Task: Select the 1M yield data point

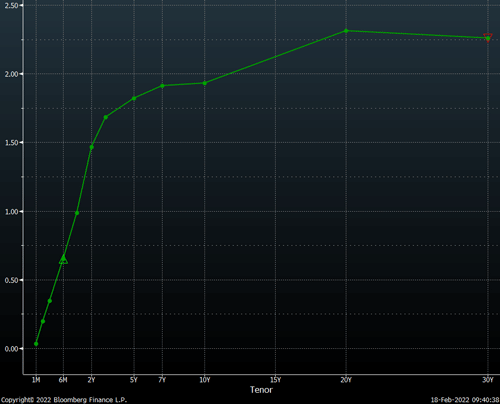Action: tap(36, 344)
